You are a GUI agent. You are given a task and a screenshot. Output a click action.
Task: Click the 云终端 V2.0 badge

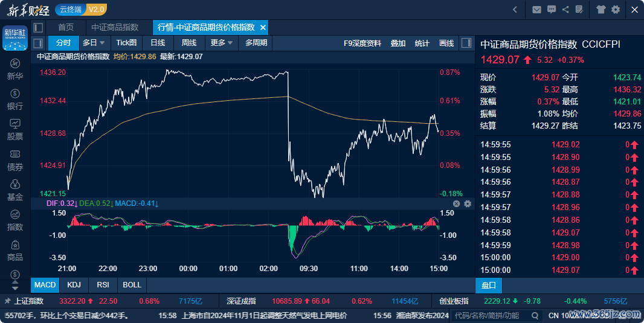coord(81,10)
